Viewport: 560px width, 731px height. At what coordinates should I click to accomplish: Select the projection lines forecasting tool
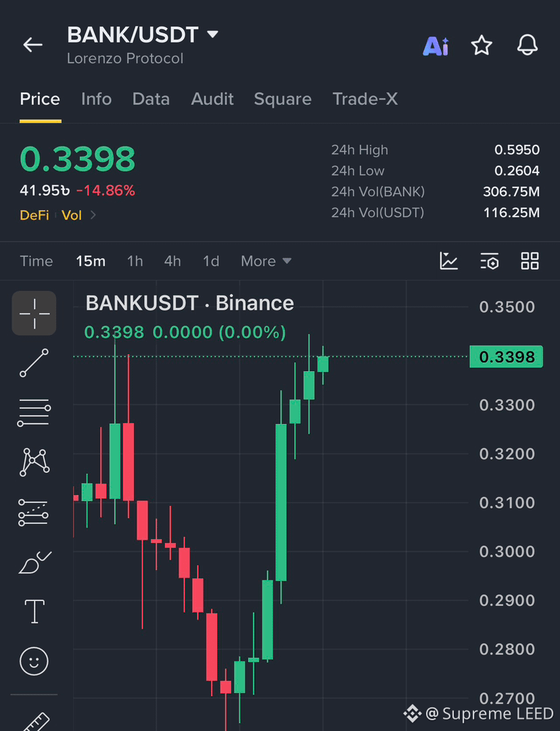tap(33, 513)
